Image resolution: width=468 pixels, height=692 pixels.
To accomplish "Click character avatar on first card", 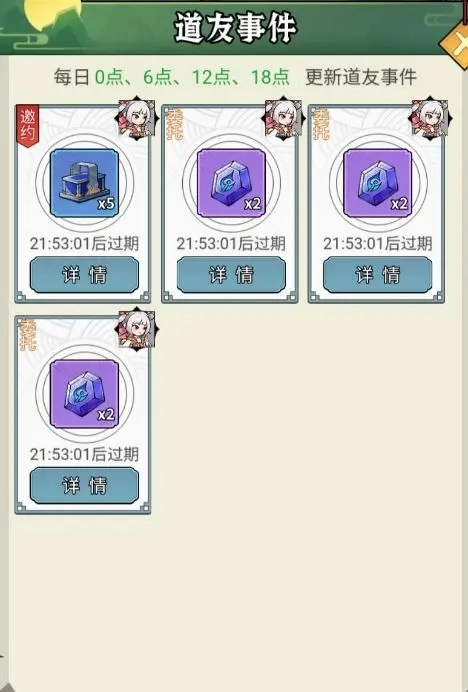I will [136, 118].
